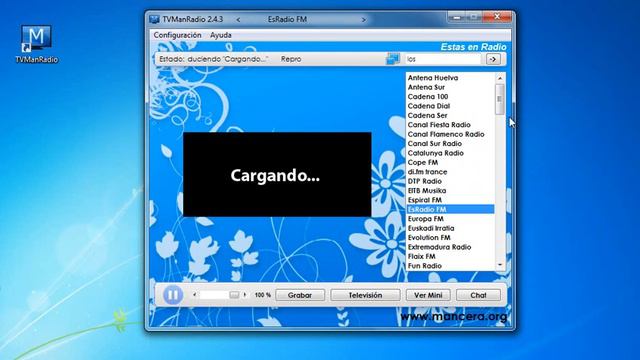Go to next station with right arrow
The width and height of the screenshot is (640, 360).
[364, 19]
